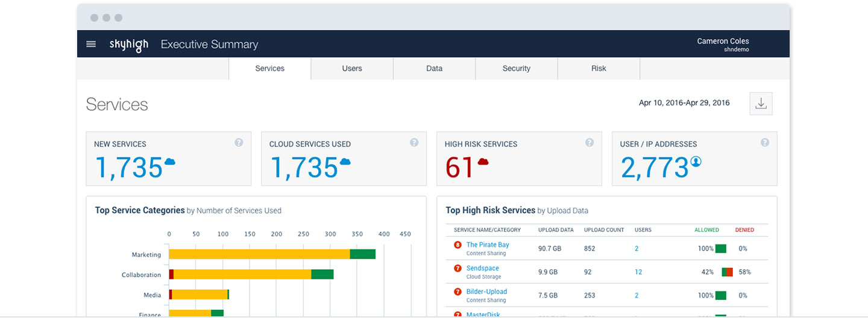Click the 58% denied value for Sendspace
Screen dimensions: 868x321
click(744, 272)
